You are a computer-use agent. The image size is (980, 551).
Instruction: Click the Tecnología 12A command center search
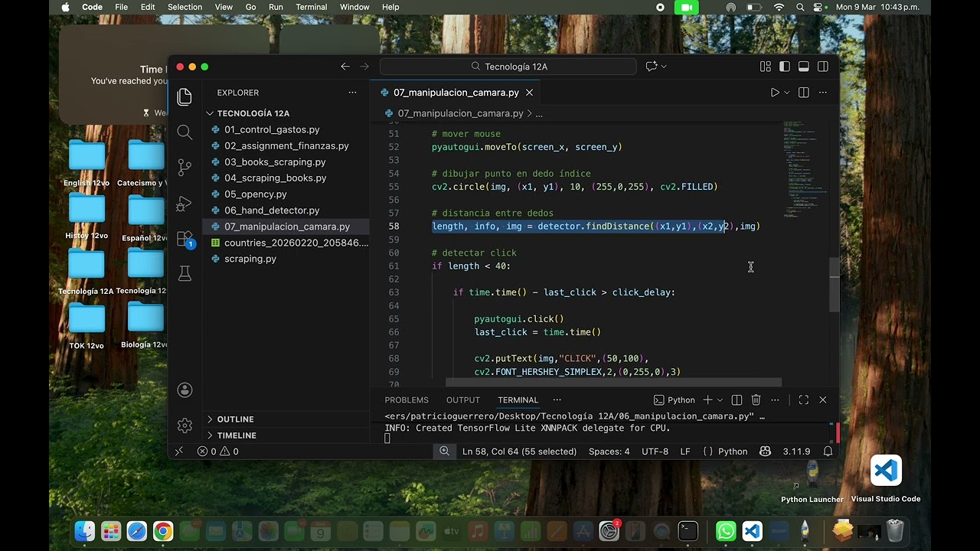tap(508, 67)
